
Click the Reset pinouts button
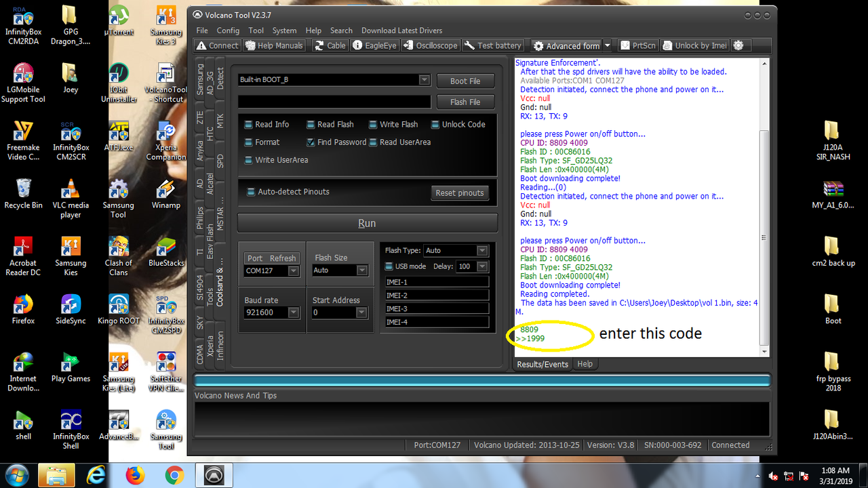(460, 192)
